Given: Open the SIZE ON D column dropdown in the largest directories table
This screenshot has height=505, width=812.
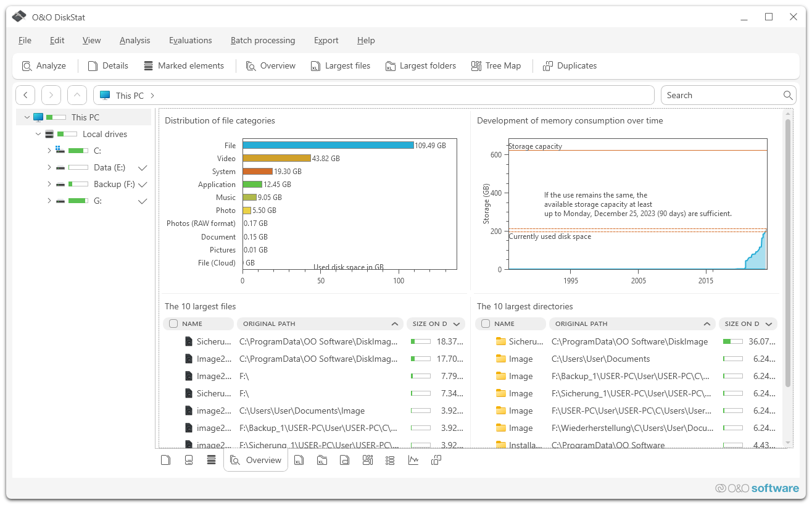Looking at the screenshot, I should [x=769, y=323].
